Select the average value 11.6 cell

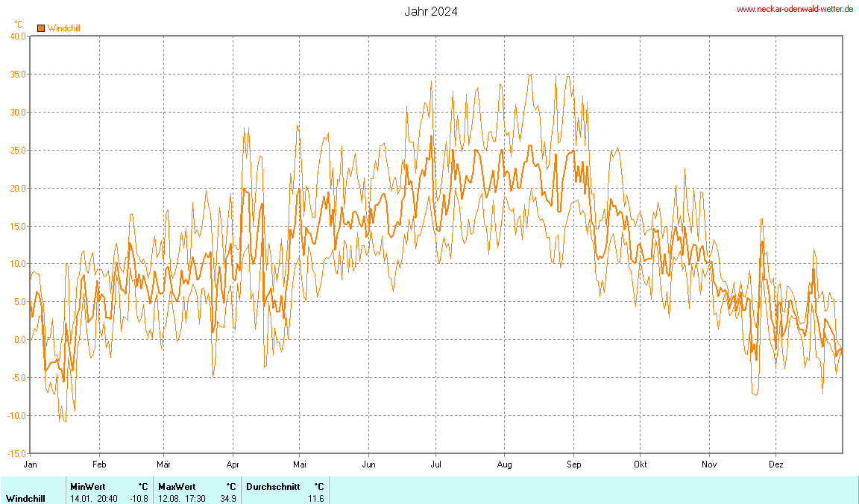(315, 498)
